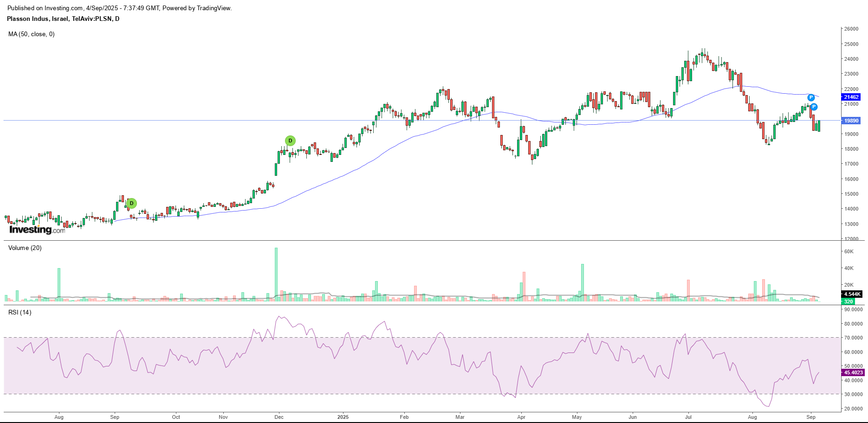The height and width of the screenshot is (423, 868).
Task: Click the 25000 price axis label
Action: point(851,44)
